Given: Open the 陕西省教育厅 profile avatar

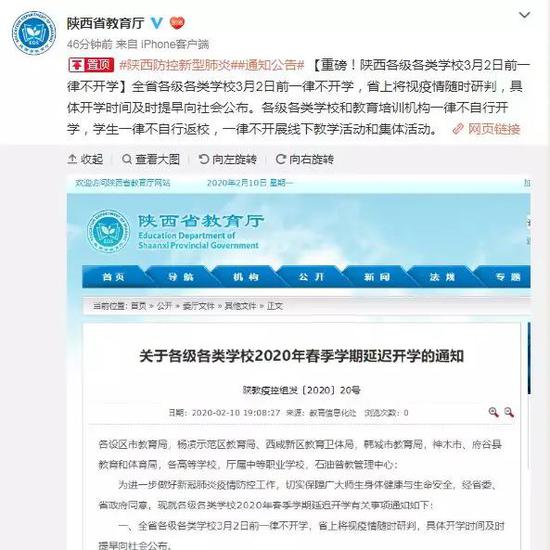Looking at the screenshot, I should point(34,33).
